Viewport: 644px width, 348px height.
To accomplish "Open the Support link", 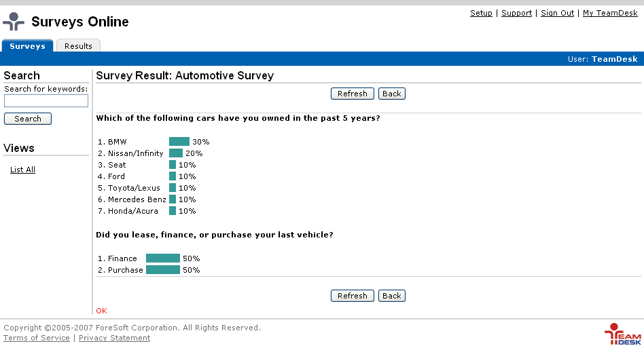I will pos(516,13).
